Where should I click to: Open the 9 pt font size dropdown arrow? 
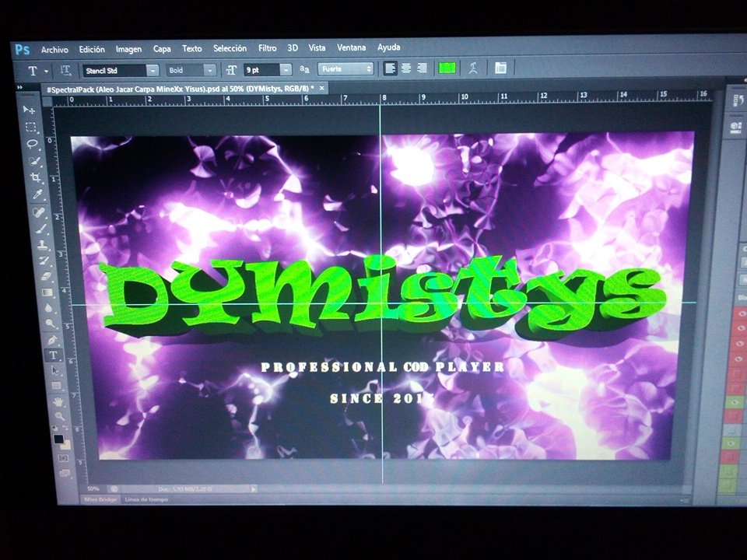[286, 69]
